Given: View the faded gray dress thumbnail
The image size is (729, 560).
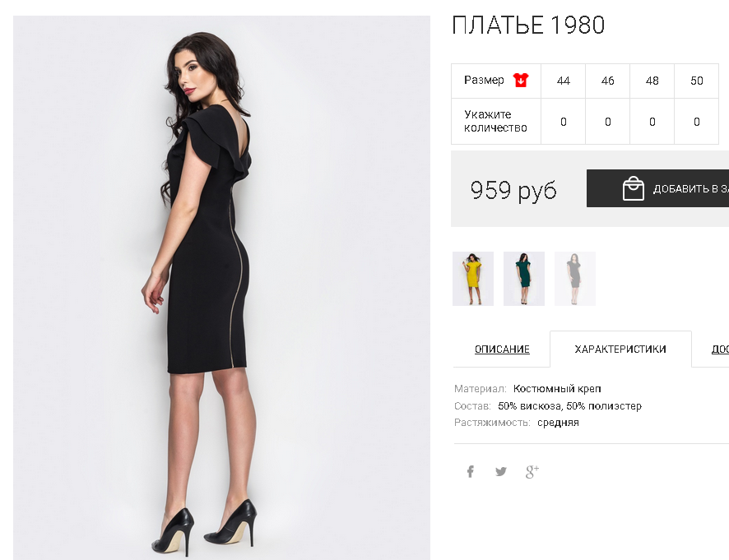Looking at the screenshot, I should pyautogui.click(x=574, y=279).
